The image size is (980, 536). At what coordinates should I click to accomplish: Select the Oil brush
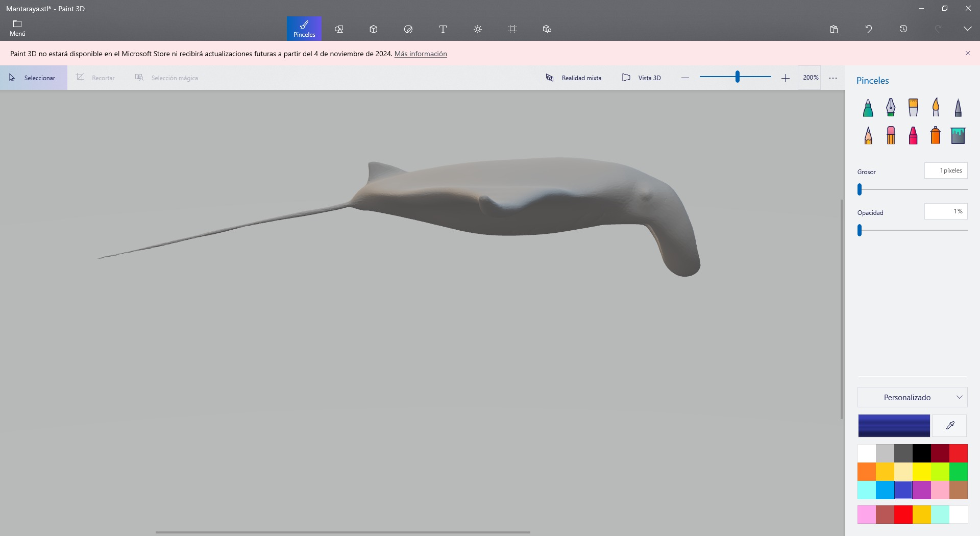click(913, 108)
